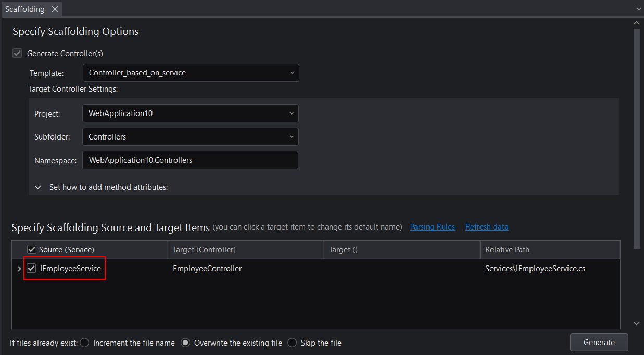Open the tab list dropdown arrow

click(638, 9)
